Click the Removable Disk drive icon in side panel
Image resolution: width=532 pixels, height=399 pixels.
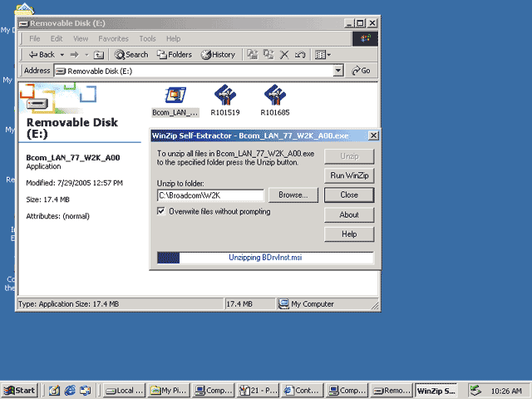(37, 103)
